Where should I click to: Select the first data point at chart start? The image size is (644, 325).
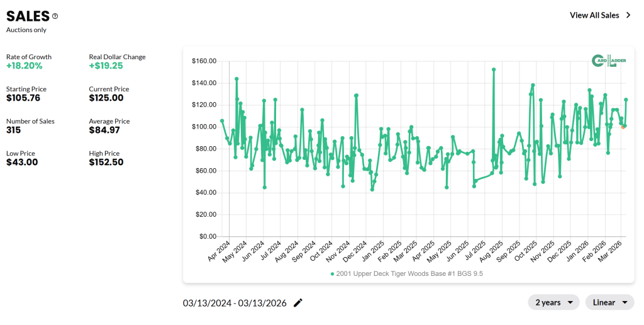pos(222,120)
